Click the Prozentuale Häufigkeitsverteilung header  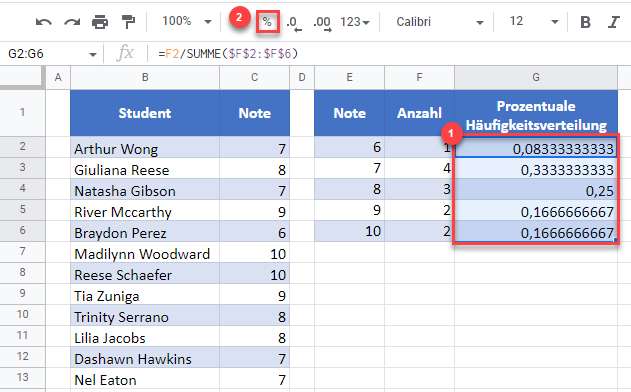(536, 113)
